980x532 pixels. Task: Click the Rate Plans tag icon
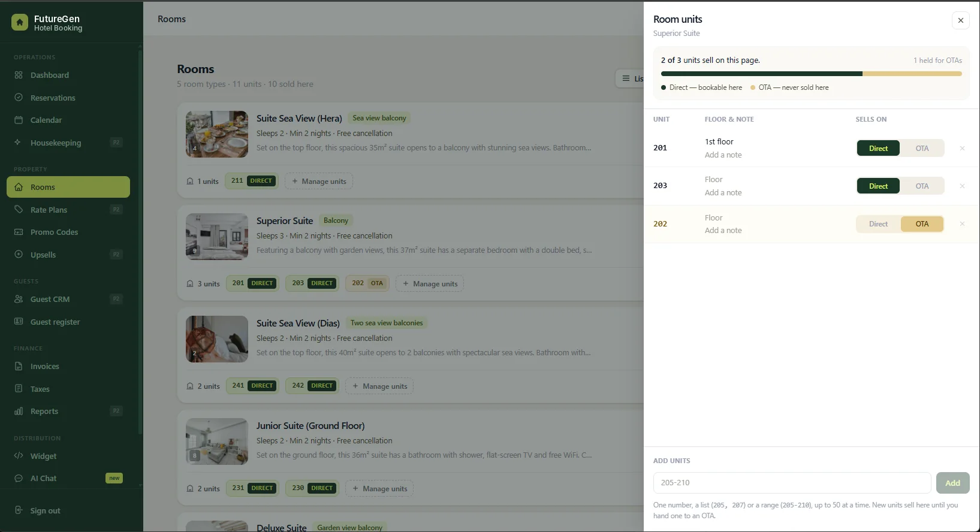[x=19, y=210]
